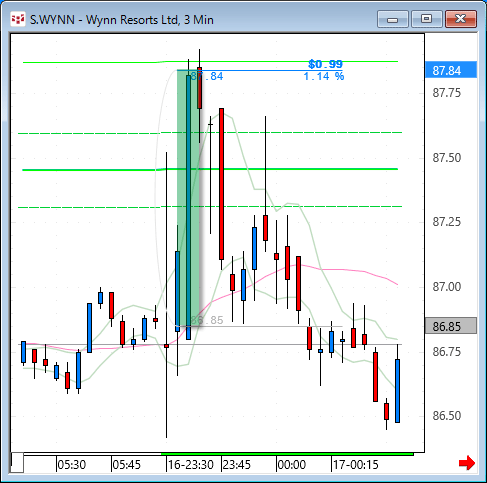Click the 1.14 % measurement label
The width and height of the screenshot is (487, 483).
(324, 76)
